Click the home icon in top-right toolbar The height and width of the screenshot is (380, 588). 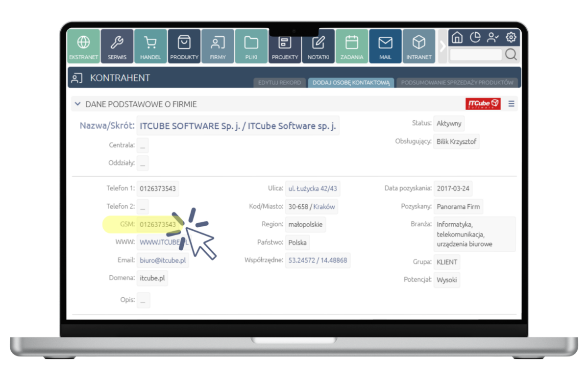pyautogui.click(x=457, y=37)
